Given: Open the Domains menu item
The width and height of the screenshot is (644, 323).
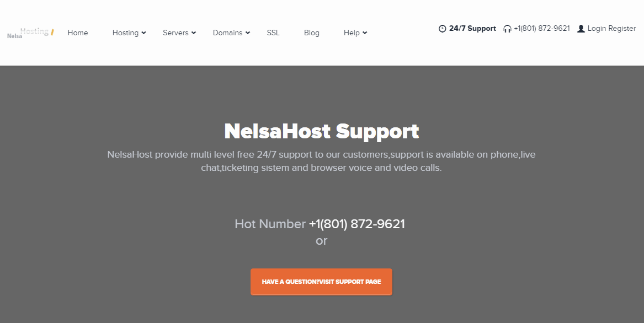Looking at the screenshot, I should click(x=227, y=33).
